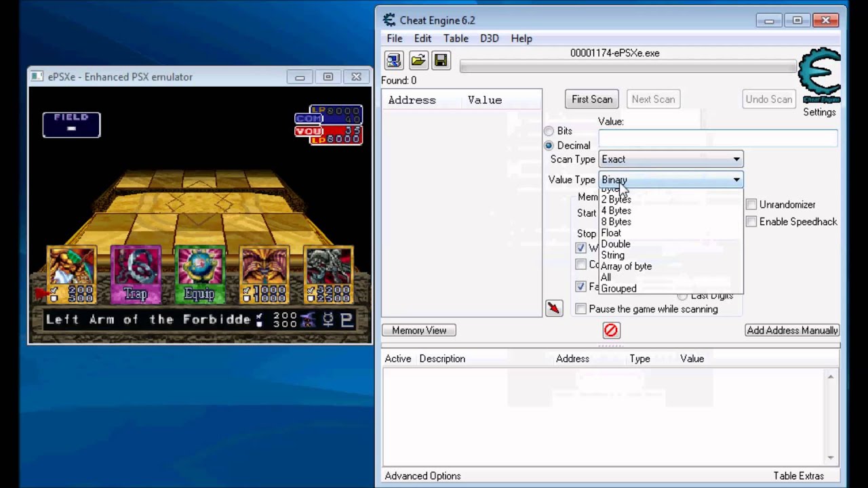Click the scan Value input field
This screenshot has height=488, width=868.
click(718, 138)
